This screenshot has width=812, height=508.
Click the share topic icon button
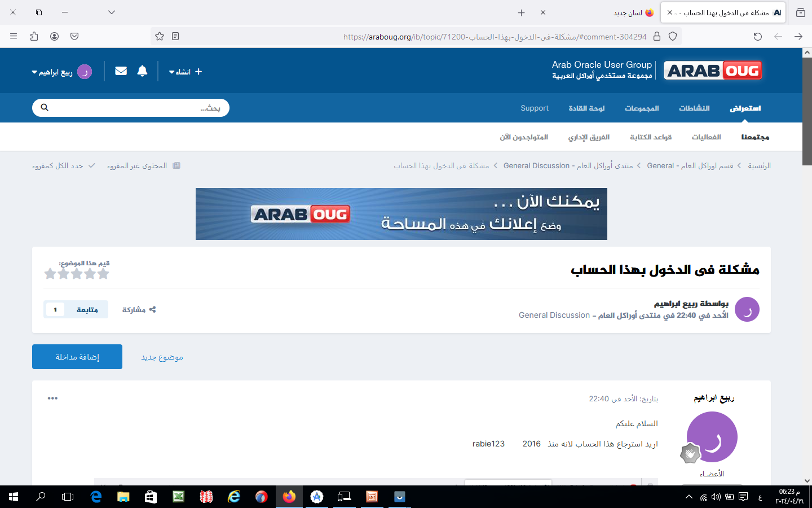click(x=139, y=309)
